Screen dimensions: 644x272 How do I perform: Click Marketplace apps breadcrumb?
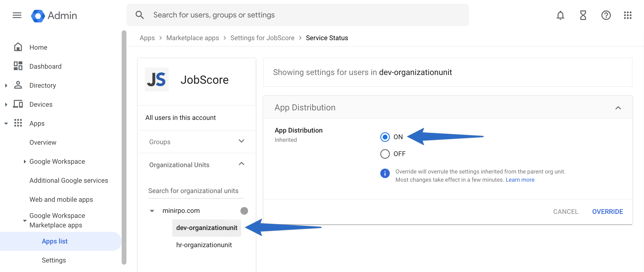point(193,38)
